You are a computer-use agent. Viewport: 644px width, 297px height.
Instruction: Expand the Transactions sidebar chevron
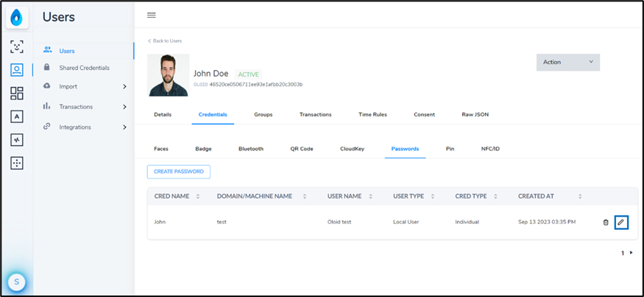click(124, 107)
